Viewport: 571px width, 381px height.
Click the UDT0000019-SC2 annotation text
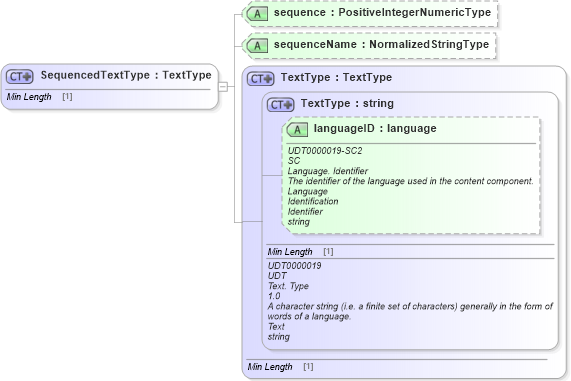tap(325, 151)
